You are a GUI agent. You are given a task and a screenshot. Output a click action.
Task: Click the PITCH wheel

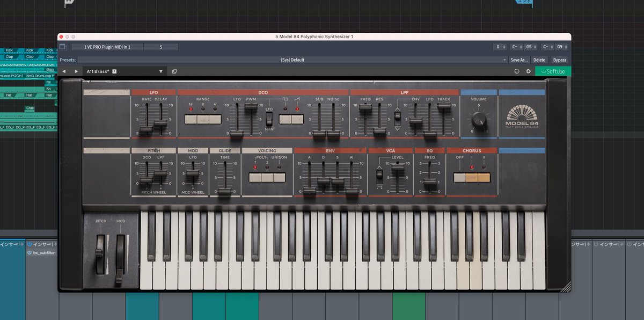coord(100,254)
